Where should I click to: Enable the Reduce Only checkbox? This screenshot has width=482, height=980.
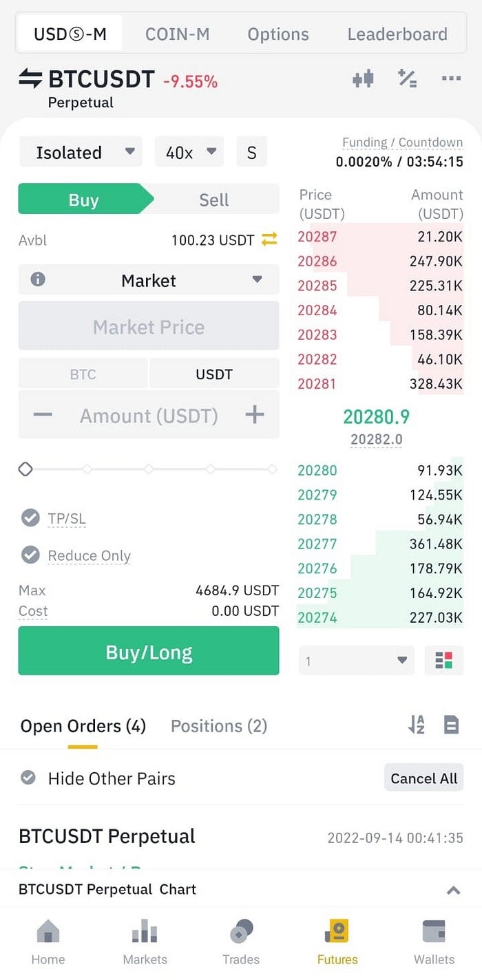(30, 555)
